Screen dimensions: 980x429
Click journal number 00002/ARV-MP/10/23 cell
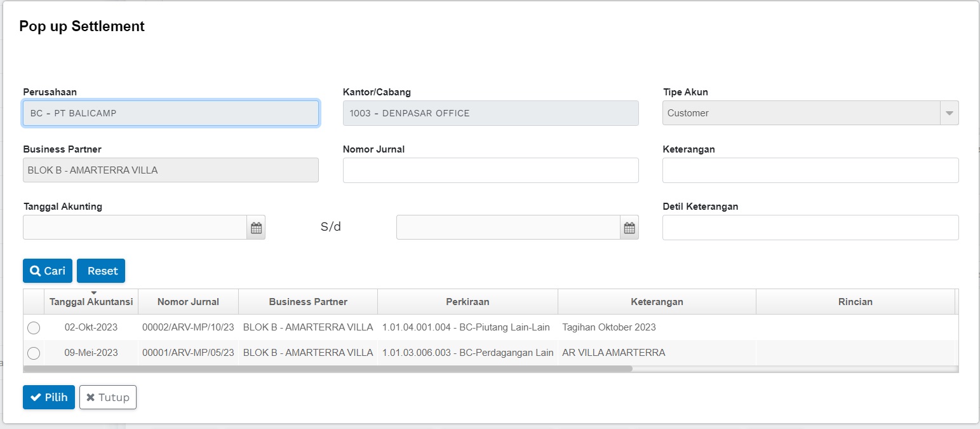point(188,328)
